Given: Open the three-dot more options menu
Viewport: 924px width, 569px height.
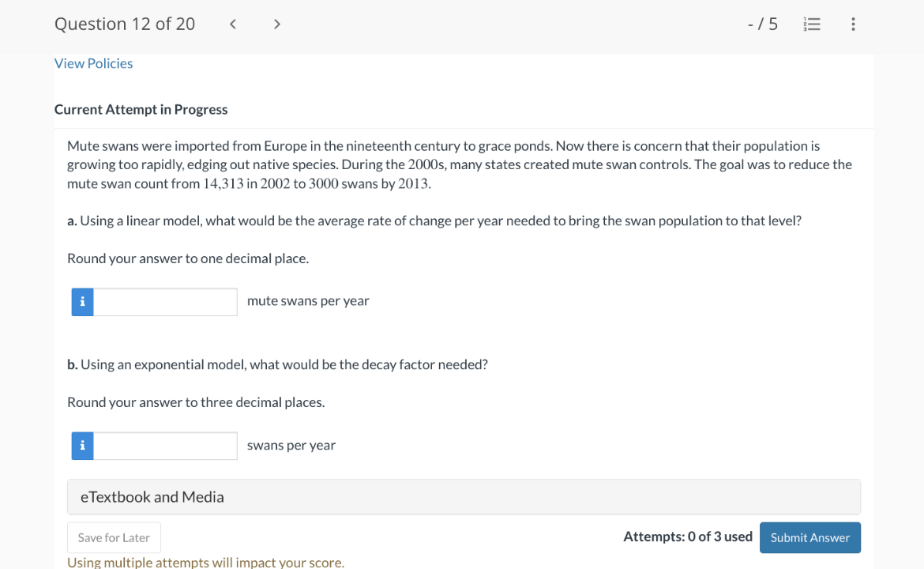Looking at the screenshot, I should click(853, 24).
